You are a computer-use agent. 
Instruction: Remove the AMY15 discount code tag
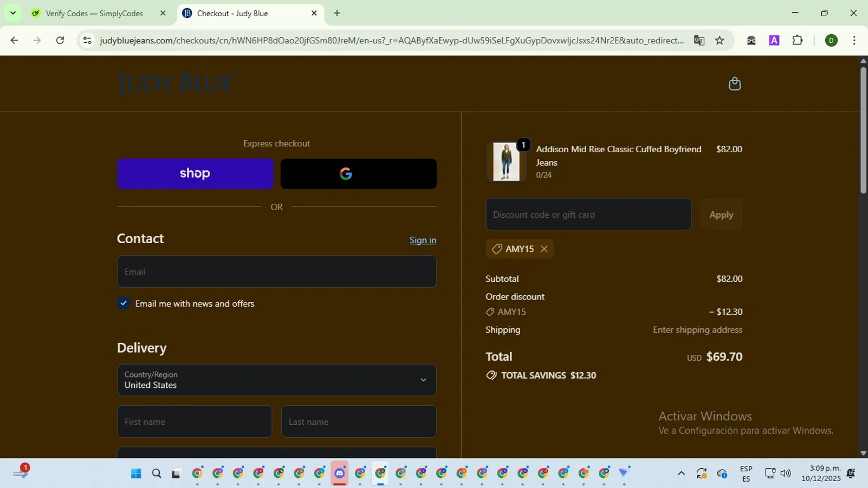[x=544, y=249]
